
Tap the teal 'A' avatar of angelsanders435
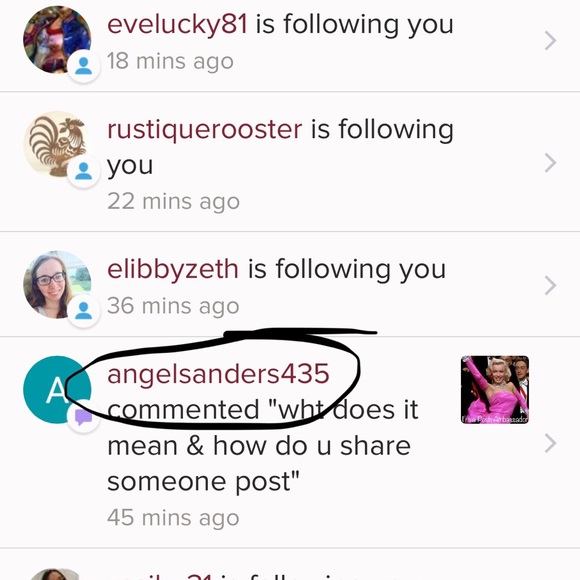[57, 390]
